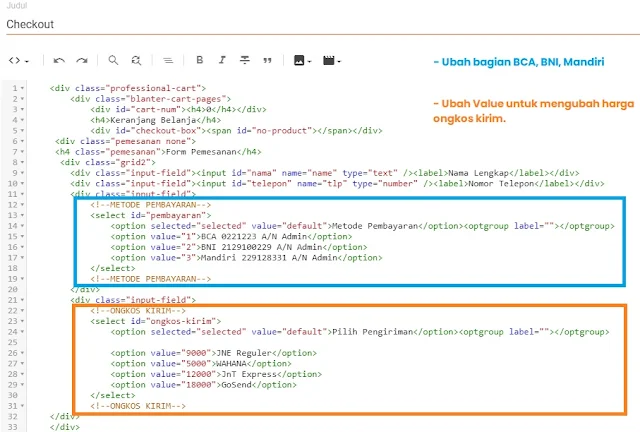The height and width of the screenshot is (432, 640).
Task: Click the 'Pilih Pengiriman' option line
Action: coord(360,332)
